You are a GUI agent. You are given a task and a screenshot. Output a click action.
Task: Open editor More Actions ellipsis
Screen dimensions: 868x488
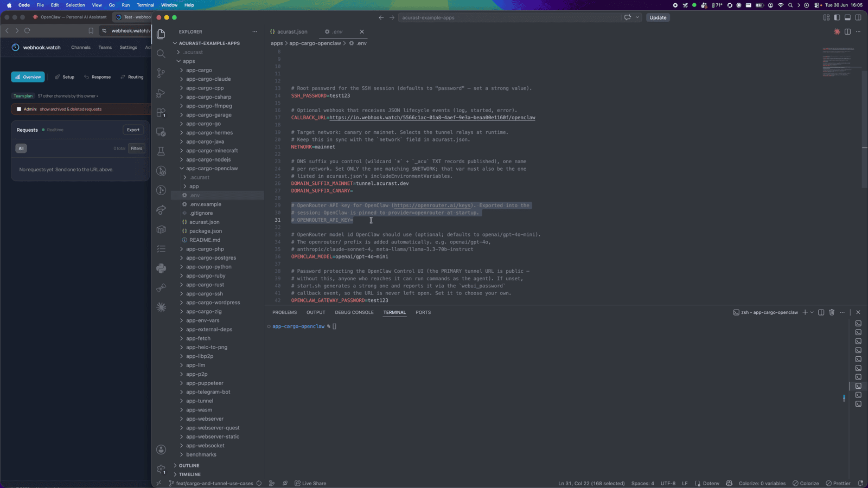[858, 31]
